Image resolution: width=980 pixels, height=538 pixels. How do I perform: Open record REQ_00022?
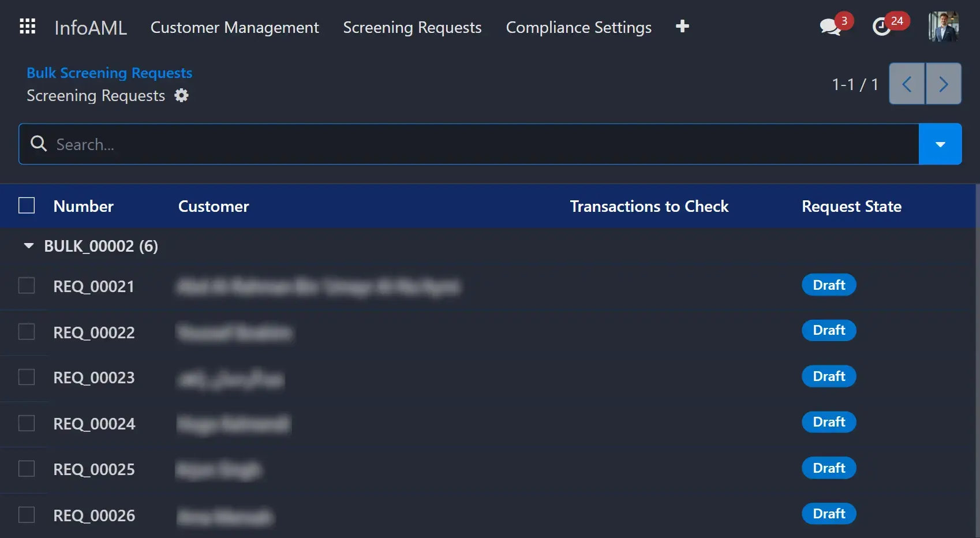point(94,332)
